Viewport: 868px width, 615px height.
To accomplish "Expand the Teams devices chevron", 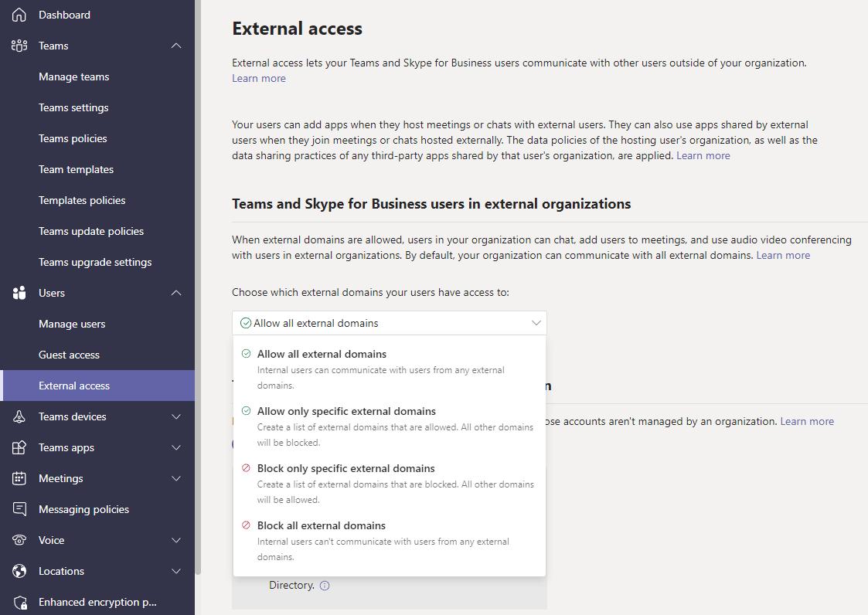I will (x=176, y=417).
